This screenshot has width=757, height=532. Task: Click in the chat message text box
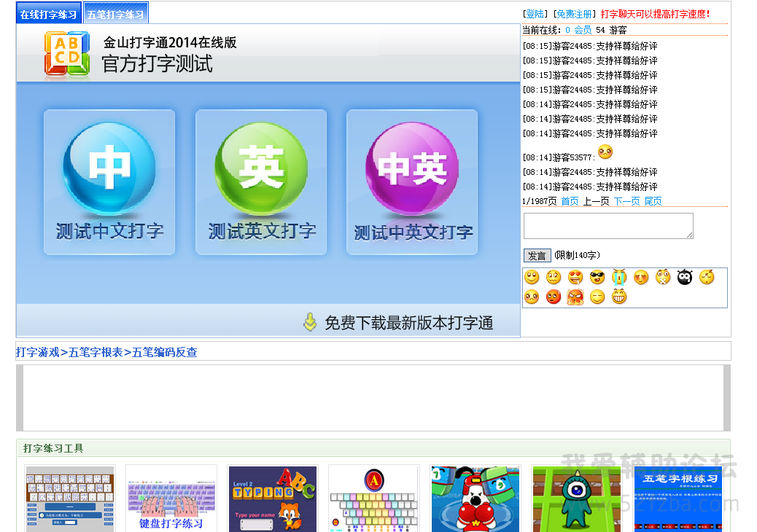pyautogui.click(x=608, y=226)
